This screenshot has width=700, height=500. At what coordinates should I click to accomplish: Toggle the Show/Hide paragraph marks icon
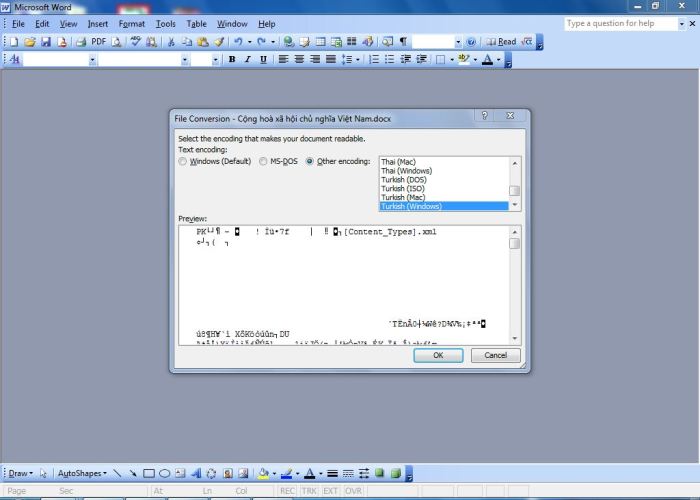[x=403, y=42]
